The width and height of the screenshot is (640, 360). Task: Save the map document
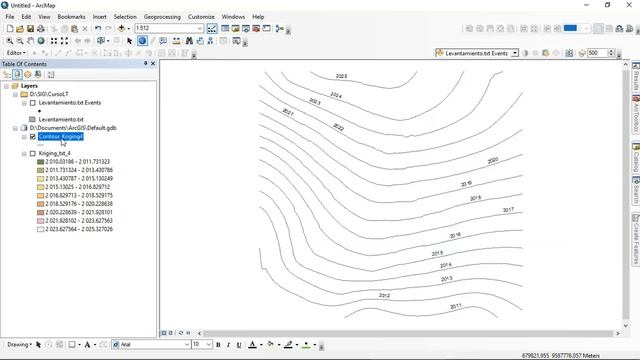(30, 29)
